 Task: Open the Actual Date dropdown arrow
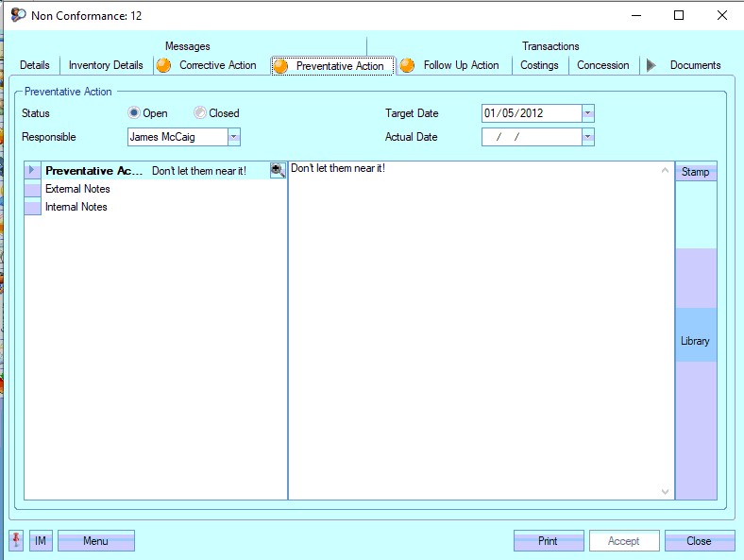click(588, 138)
